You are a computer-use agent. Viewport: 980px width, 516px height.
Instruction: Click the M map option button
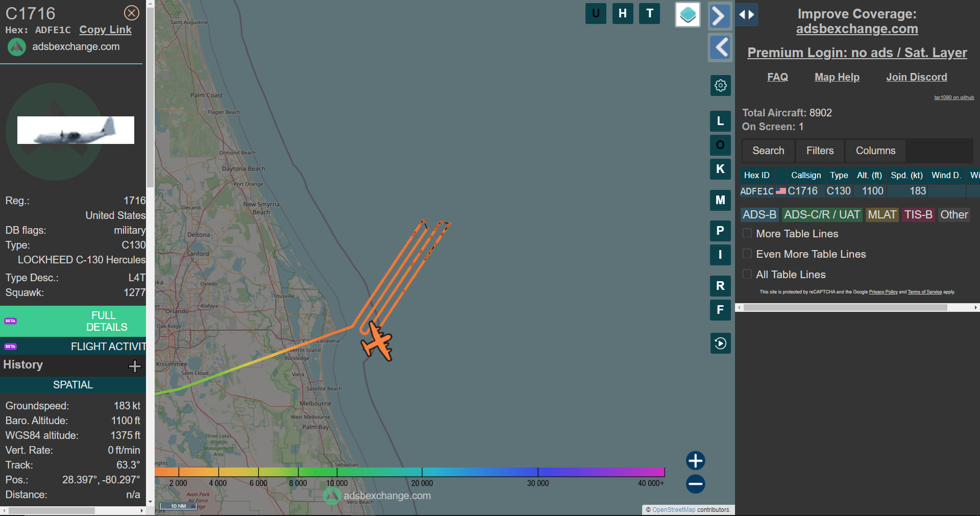click(x=720, y=200)
